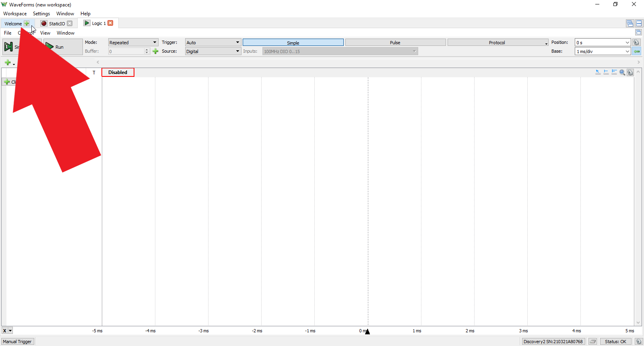
Task: Click the green arrow beside Base
Action: pyautogui.click(x=637, y=51)
